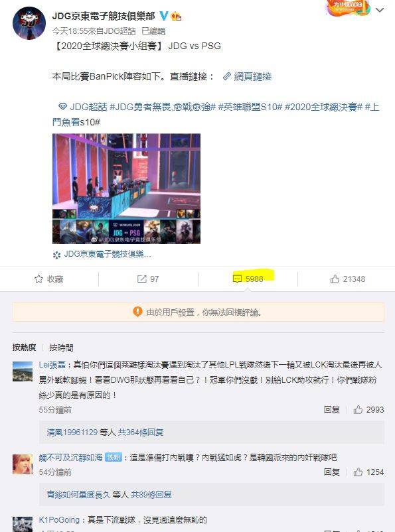Expand the post options chevron
Viewport: 395px width, 532px height.
(380, 10)
